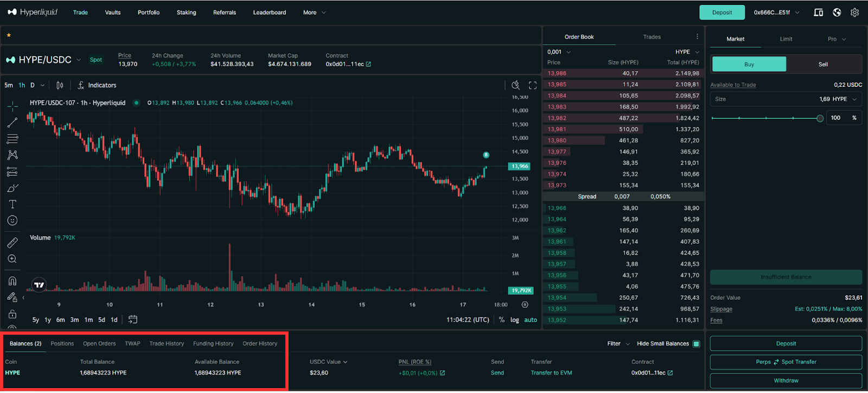The width and height of the screenshot is (868, 393).
Task: Toggle log scale on the chart
Action: (514, 320)
